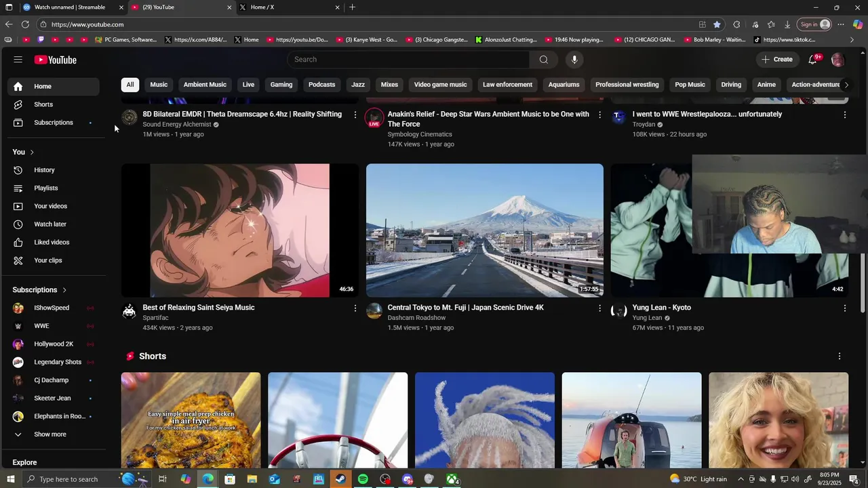The image size is (868, 488).
Task: Click the search magnifier button
Action: [543, 60]
